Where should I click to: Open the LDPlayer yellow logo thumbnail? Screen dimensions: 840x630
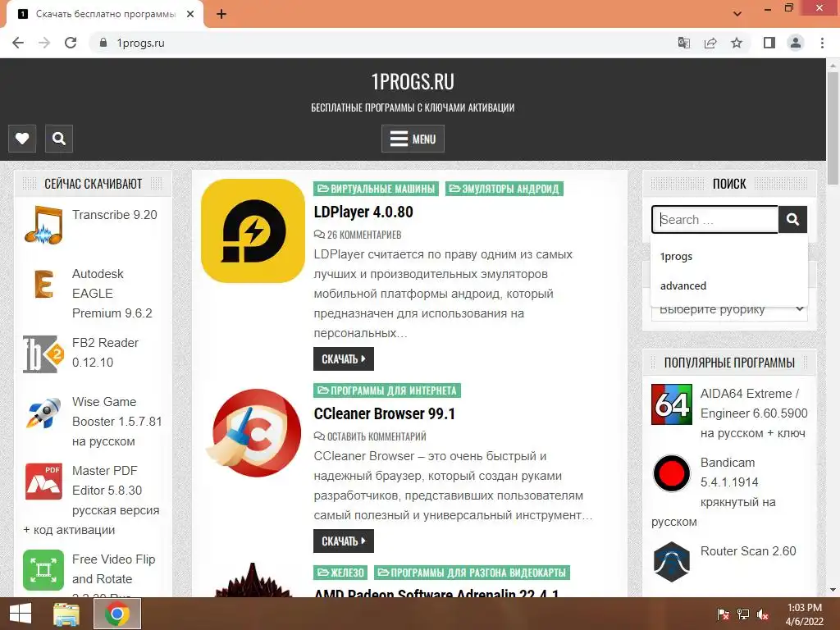point(253,231)
